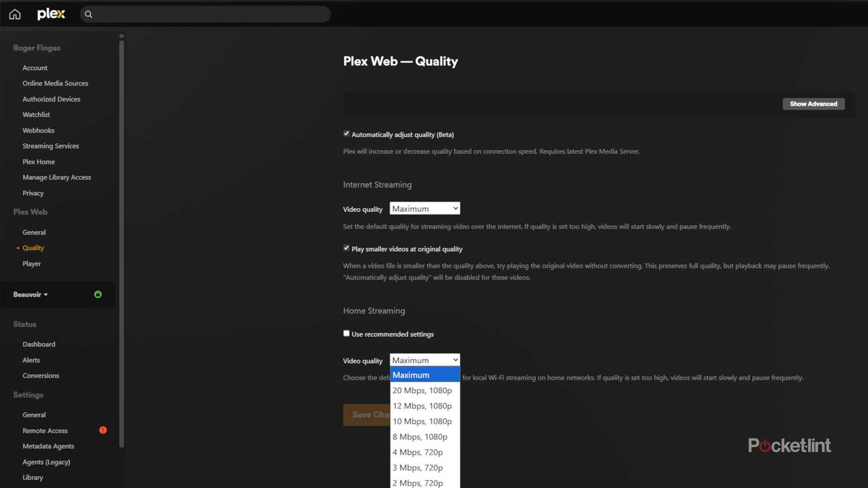The height and width of the screenshot is (488, 868).
Task: Click the Internet Streaming heading
Action: [377, 184]
